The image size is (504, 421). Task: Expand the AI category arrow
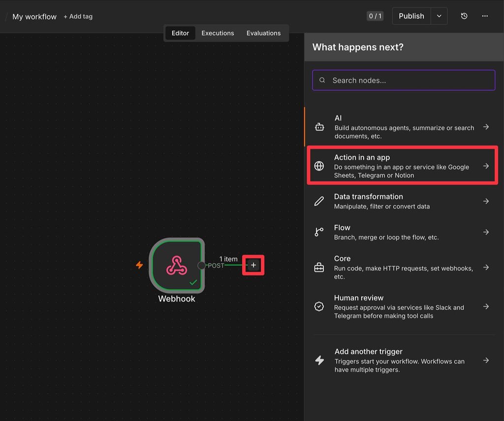[486, 127]
